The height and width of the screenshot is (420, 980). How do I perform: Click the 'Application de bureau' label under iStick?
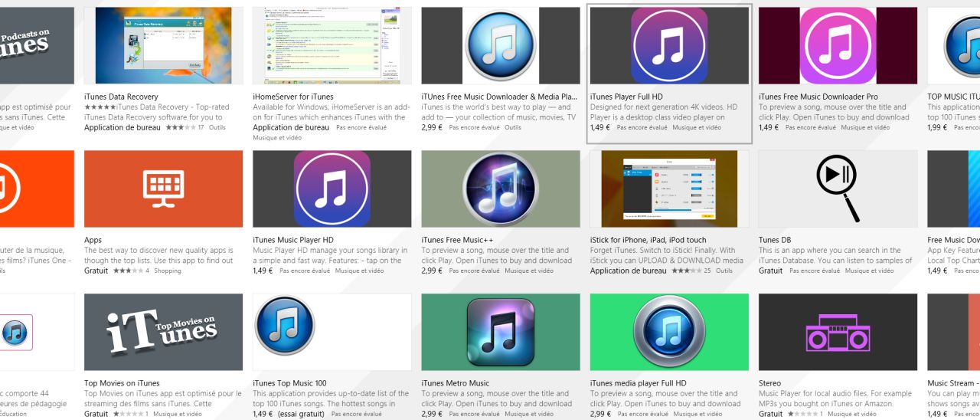click(x=629, y=271)
